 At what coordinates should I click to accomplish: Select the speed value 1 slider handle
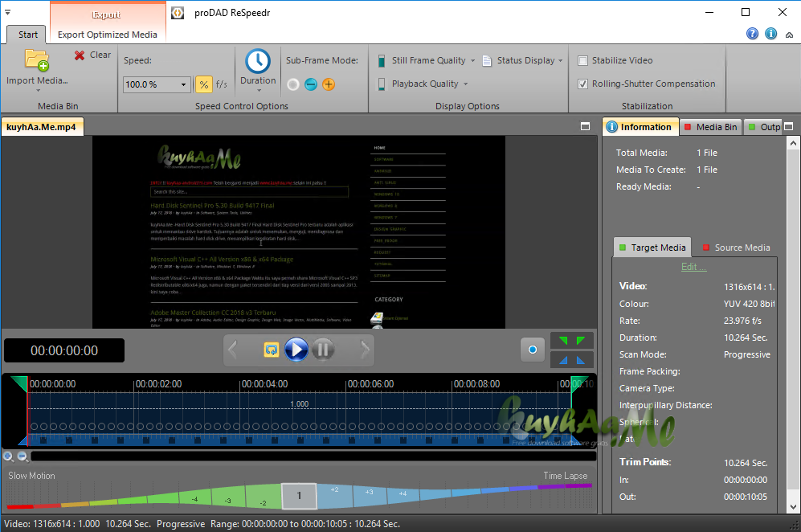click(300, 496)
